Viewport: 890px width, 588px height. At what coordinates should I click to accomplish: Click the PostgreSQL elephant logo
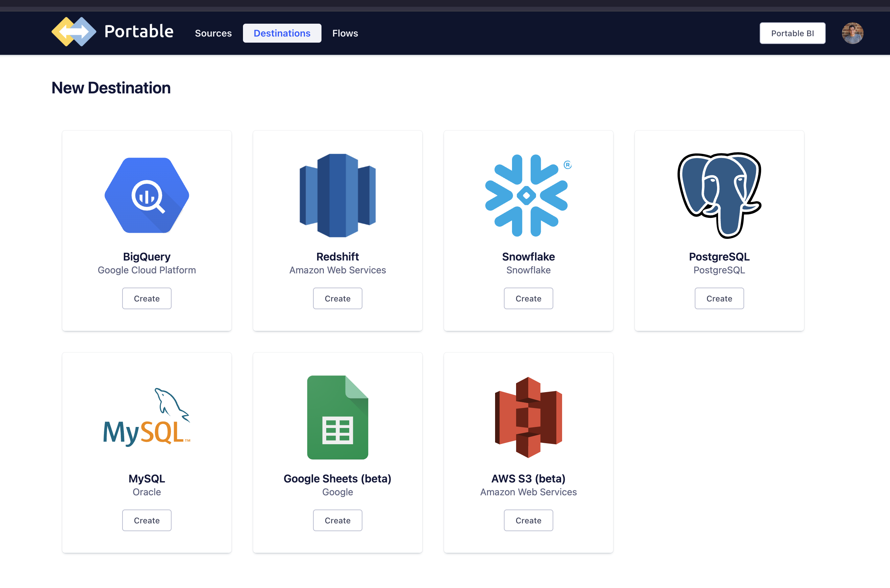pos(719,195)
